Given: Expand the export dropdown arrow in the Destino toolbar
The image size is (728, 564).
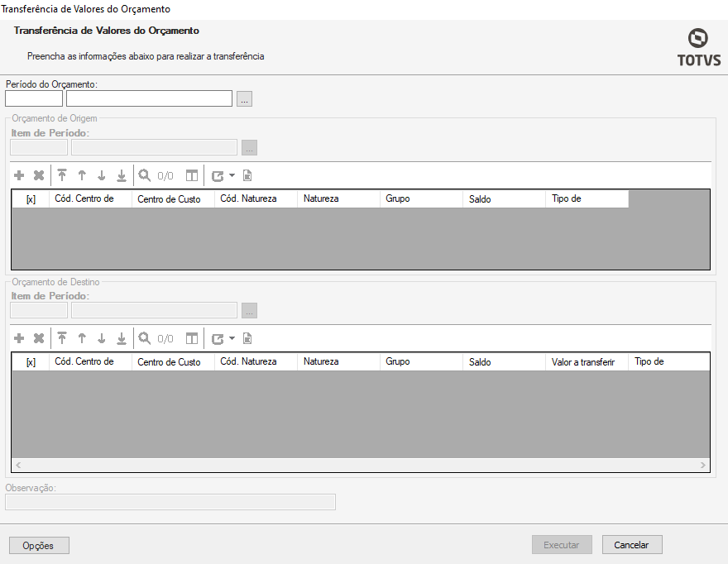Looking at the screenshot, I should pyautogui.click(x=232, y=338).
